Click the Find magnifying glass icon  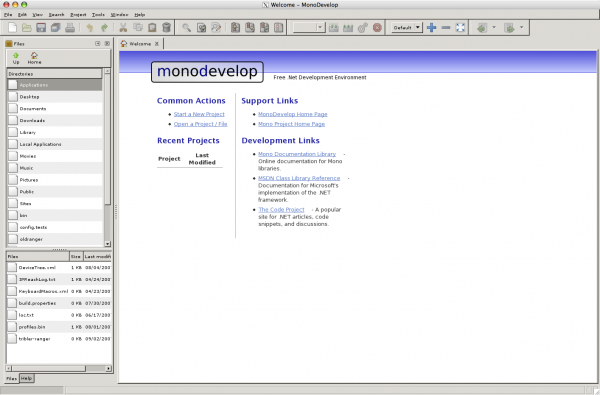pos(186,28)
